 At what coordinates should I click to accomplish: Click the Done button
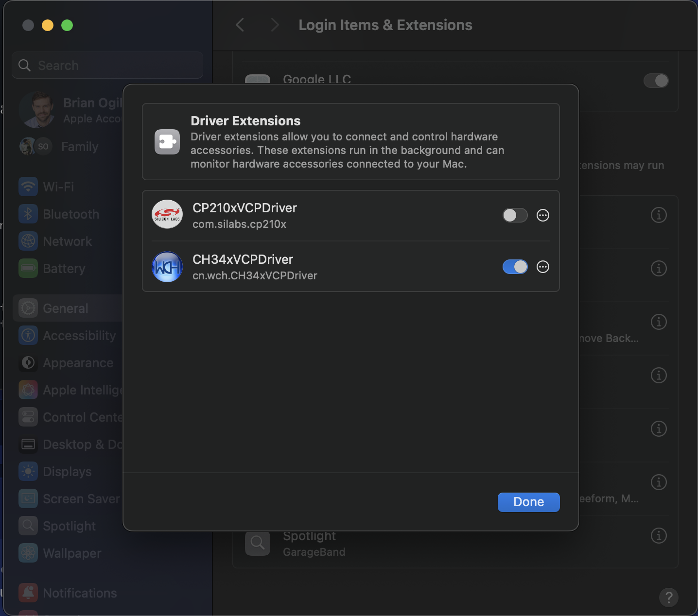[528, 502]
